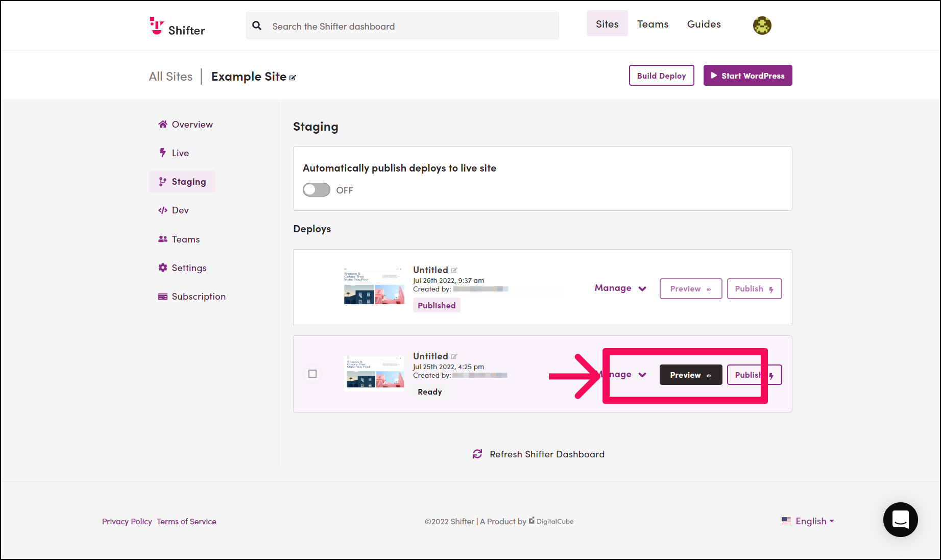Open the Privacy Policy link
The width and height of the screenshot is (941, 560).
pos(127,521)
